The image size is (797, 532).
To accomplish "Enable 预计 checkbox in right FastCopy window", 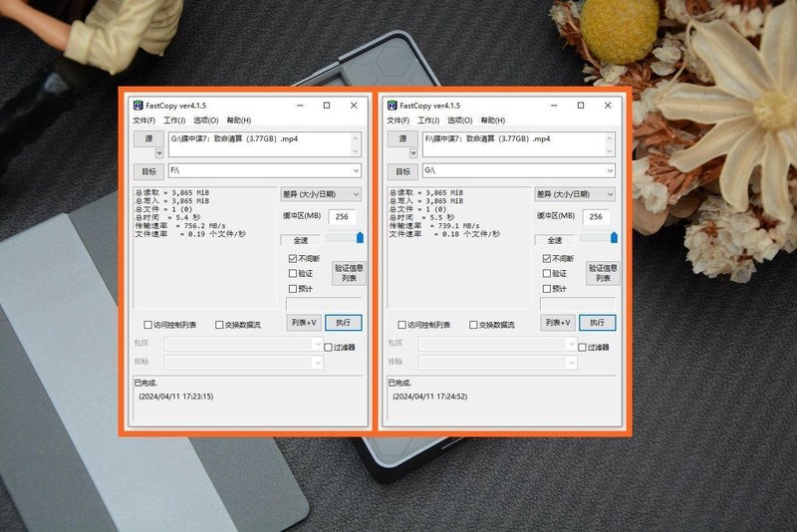I will tap(547, 289).
